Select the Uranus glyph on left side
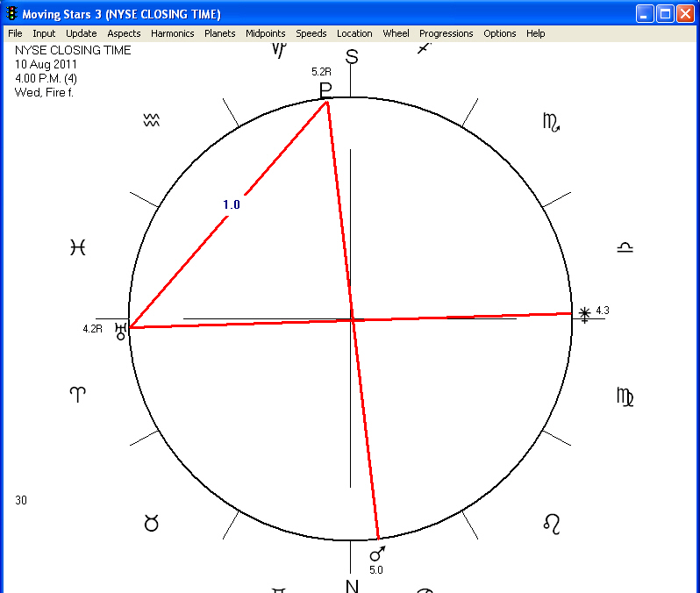This screenshot has width=700, height=593. [x=121, y=332]
